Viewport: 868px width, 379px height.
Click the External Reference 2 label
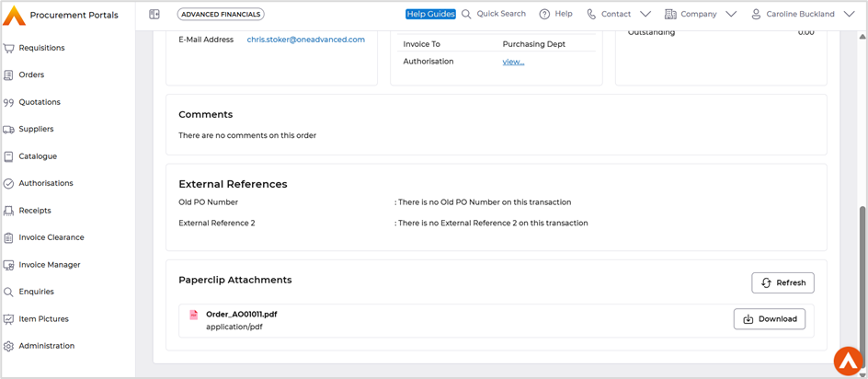pos(216,224)
